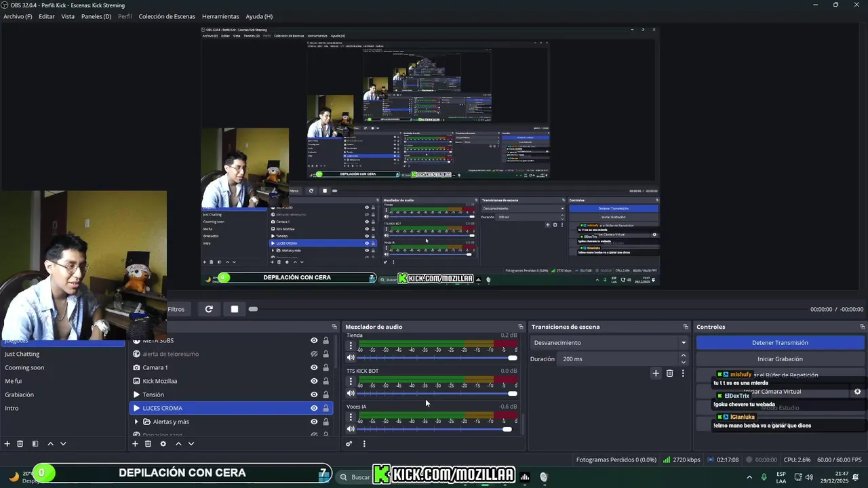Hide the Camara 1 source
This screenshot has width=868, height=488.
pos(314,367)
